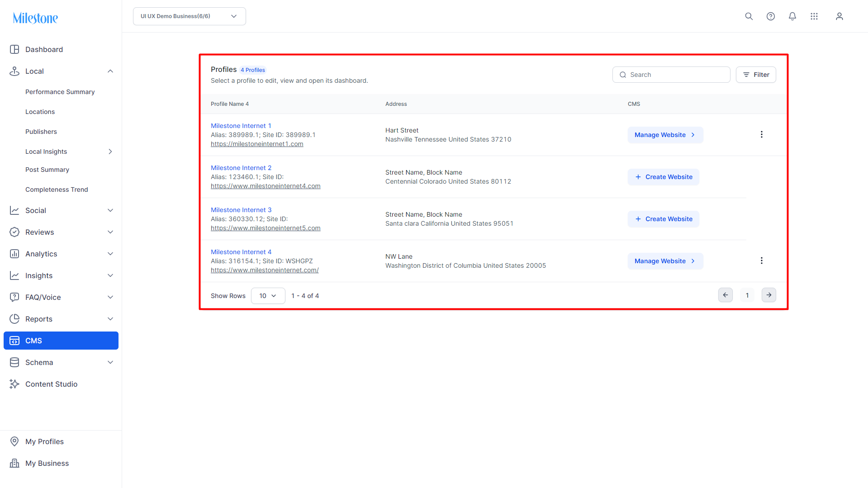Open the apps grid launcher
Viewport: 868px width, 488px height.
(814, 16)
